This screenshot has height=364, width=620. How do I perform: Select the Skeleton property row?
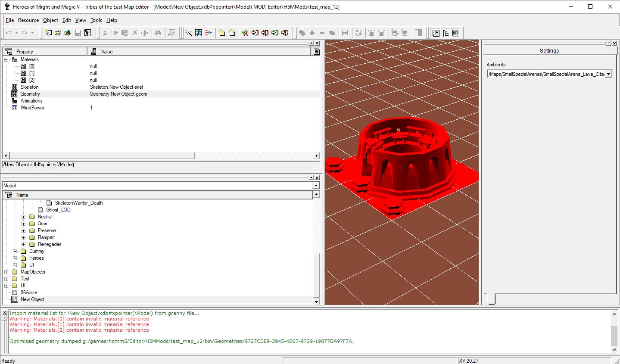162,87
